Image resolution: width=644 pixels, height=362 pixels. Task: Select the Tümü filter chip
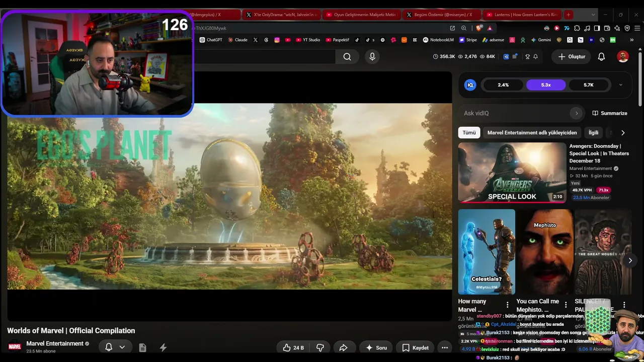click(469, 133)
